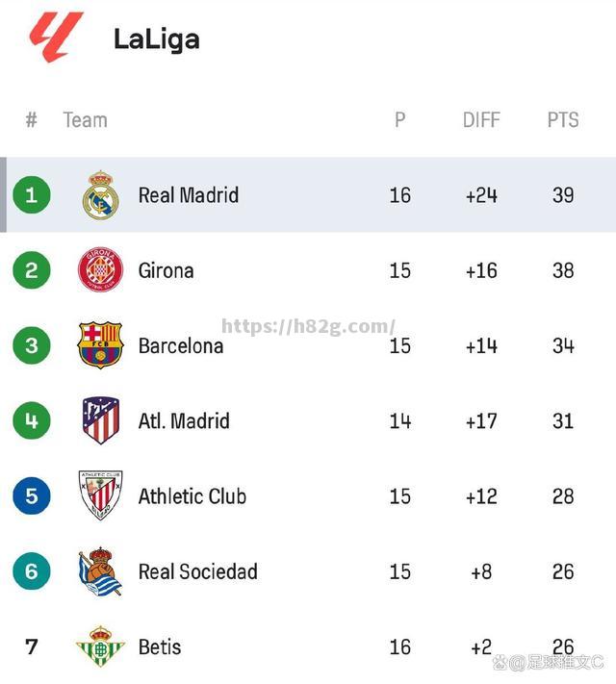
Task: Click the Girona club crest
Action: (100, 270)
